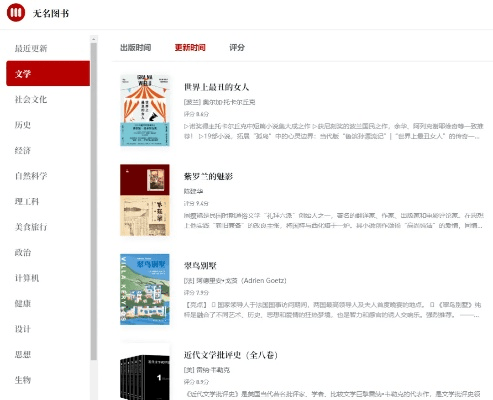
Task: Click the red 无名图书 logo icon
Action: click(16, 13)
